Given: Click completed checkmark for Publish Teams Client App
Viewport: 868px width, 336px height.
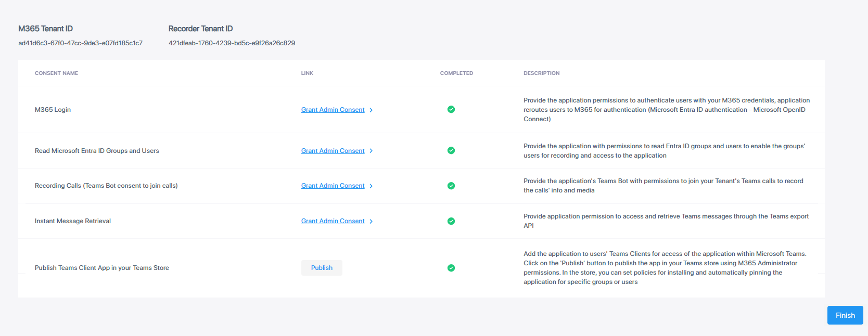Looking at the screenshot, I should [451, 268].
